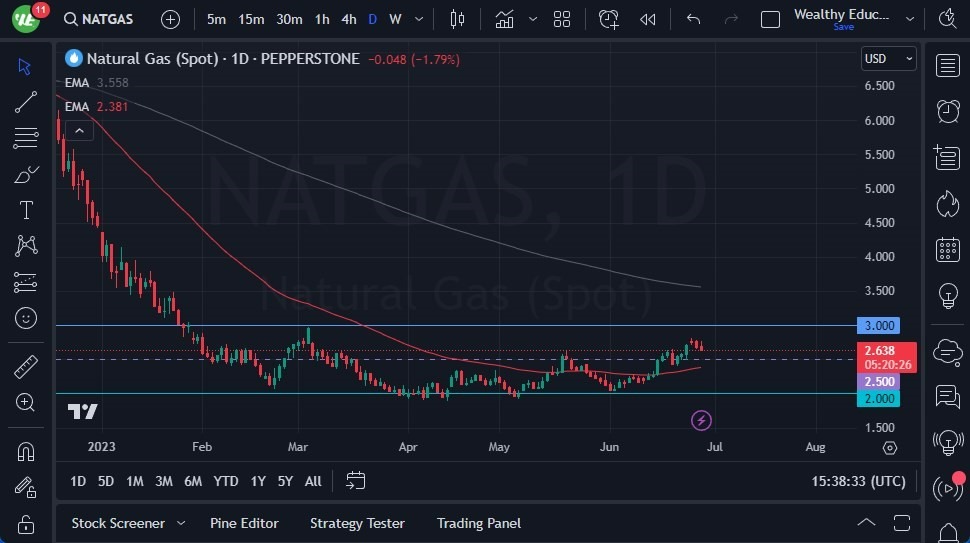Toggle magnet mode
The height and width of the screenshot is (543, 970).
pyautogui.click(x=25, y=451)
